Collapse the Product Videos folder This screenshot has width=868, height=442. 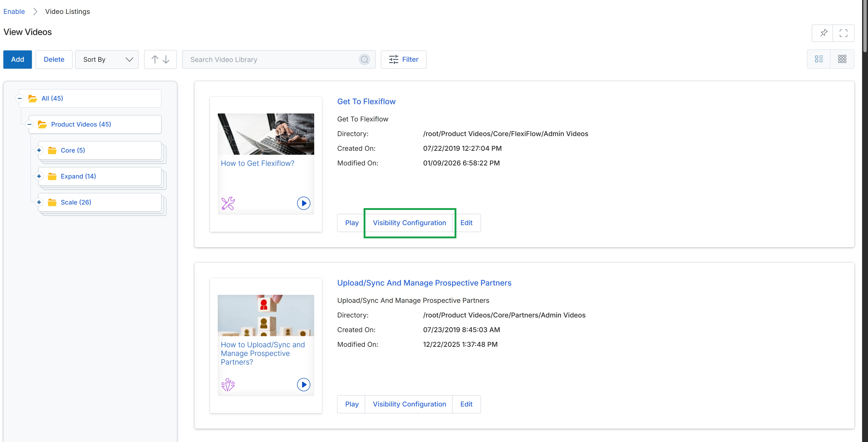tap(29, 124)
